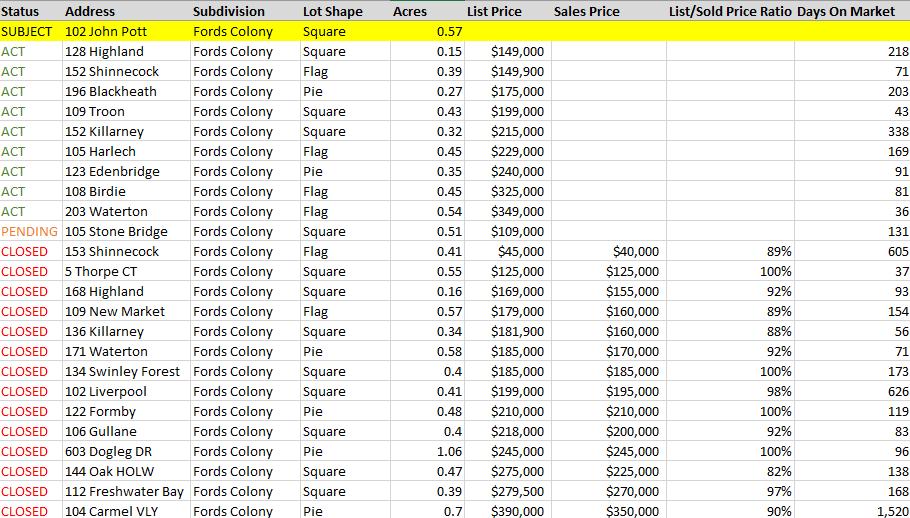The image size is (910, 518).
Task: Select the Lot Shape column header
Action: (x=345, y=11)
